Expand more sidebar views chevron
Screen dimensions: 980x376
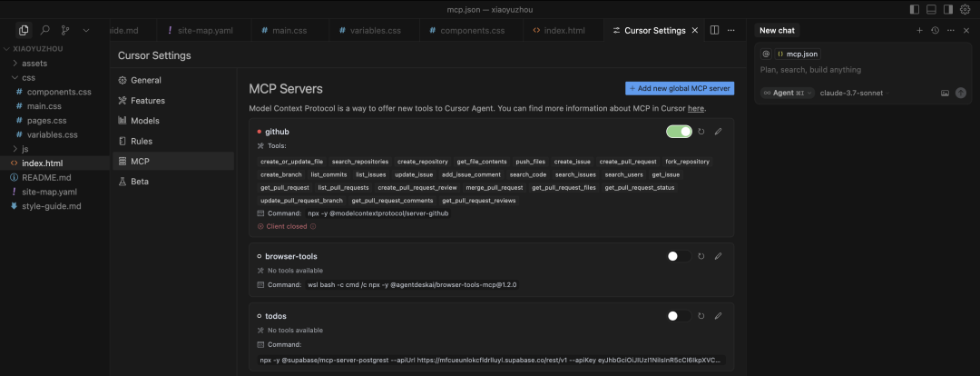tap(86, 30)
